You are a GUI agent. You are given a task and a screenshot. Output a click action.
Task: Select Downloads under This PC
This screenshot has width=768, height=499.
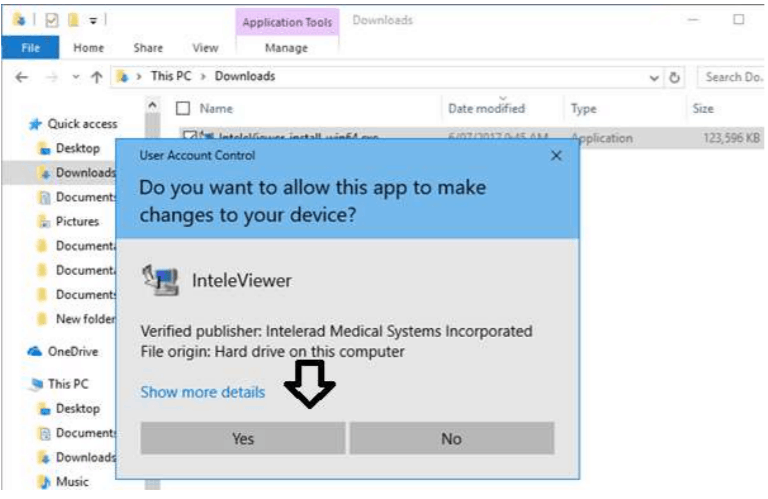(85, 457)
